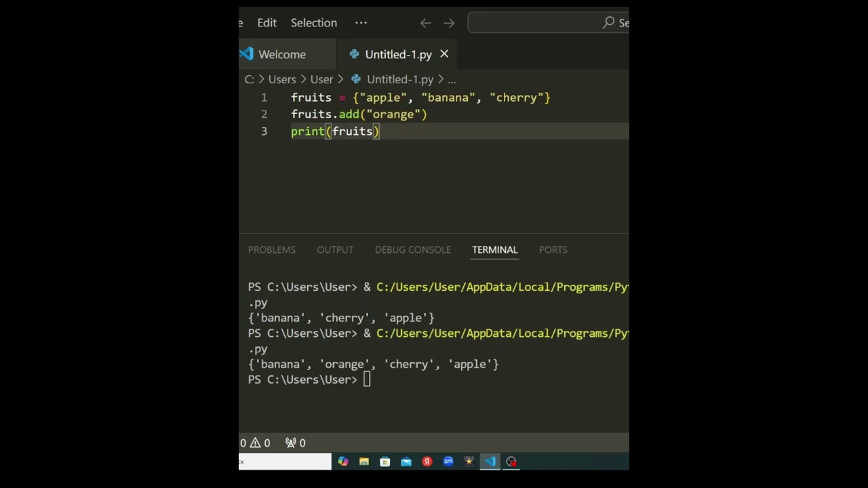Open File Explorer from the taskbar

pyautogui.click(x=364, y=462)
